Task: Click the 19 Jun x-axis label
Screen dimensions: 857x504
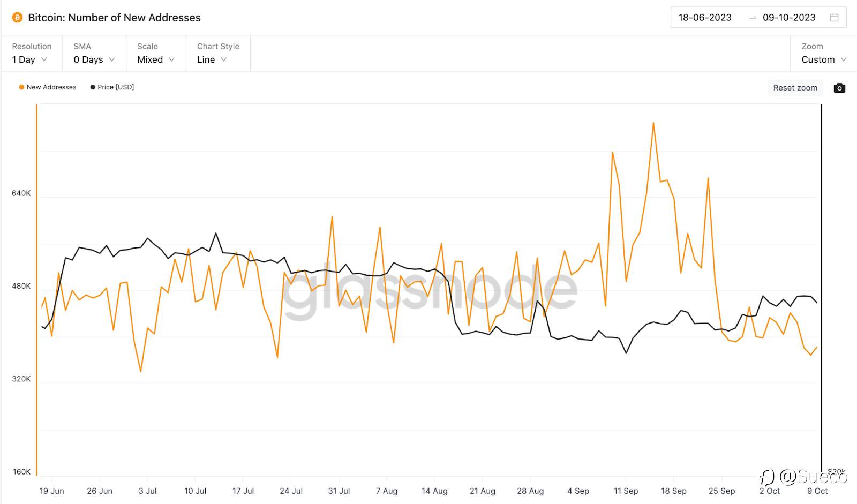Action: pyautogui.click(x=51, y=491)
